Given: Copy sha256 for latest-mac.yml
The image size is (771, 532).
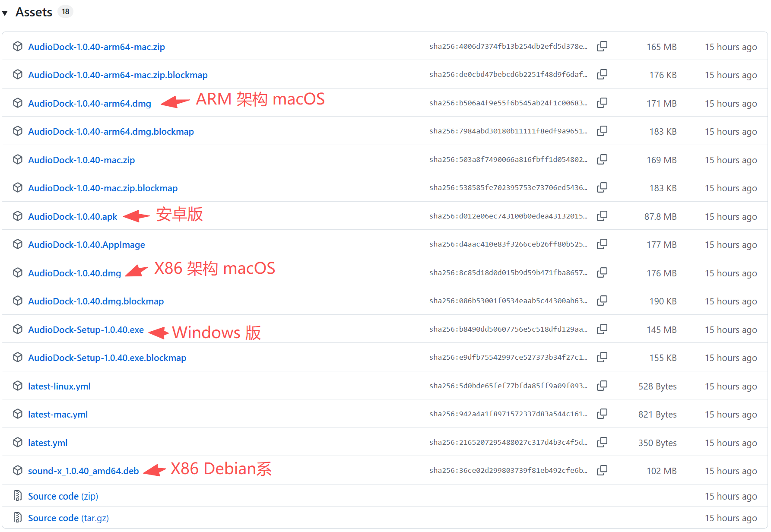Looking at the screenshot, I should pyautogui.click(x=602, y=414).
